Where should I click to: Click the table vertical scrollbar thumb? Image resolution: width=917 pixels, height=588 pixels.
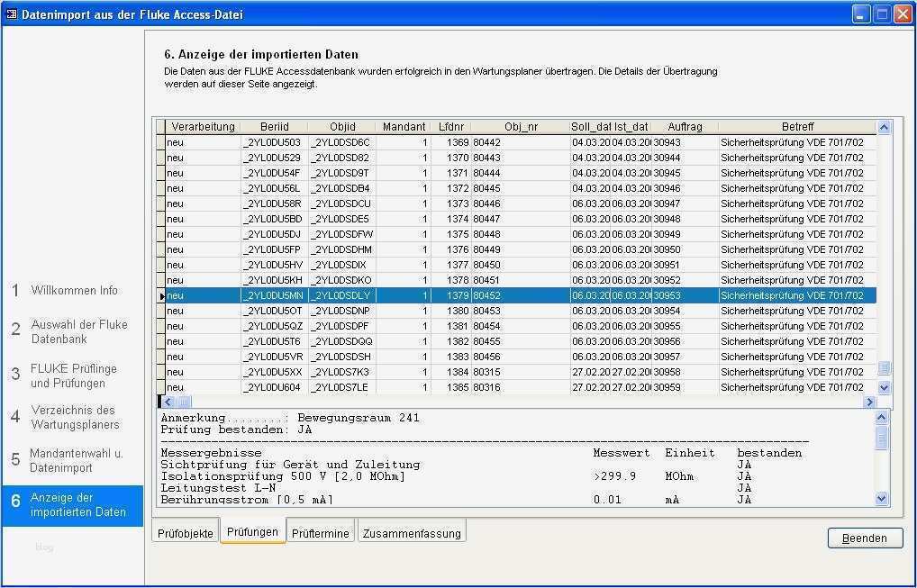tap(884, 367)
